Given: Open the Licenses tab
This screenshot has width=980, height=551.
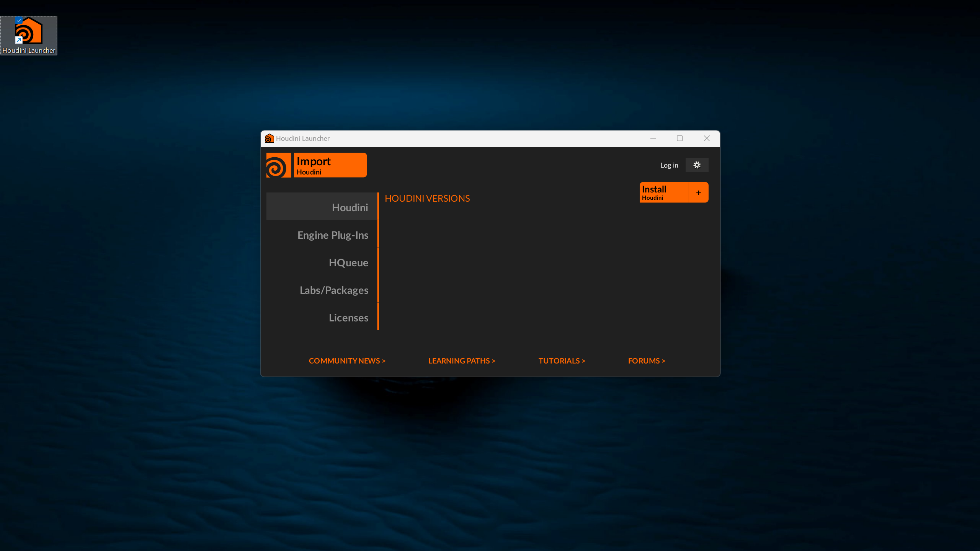Looking at the screenshot, I should (322, 316).
